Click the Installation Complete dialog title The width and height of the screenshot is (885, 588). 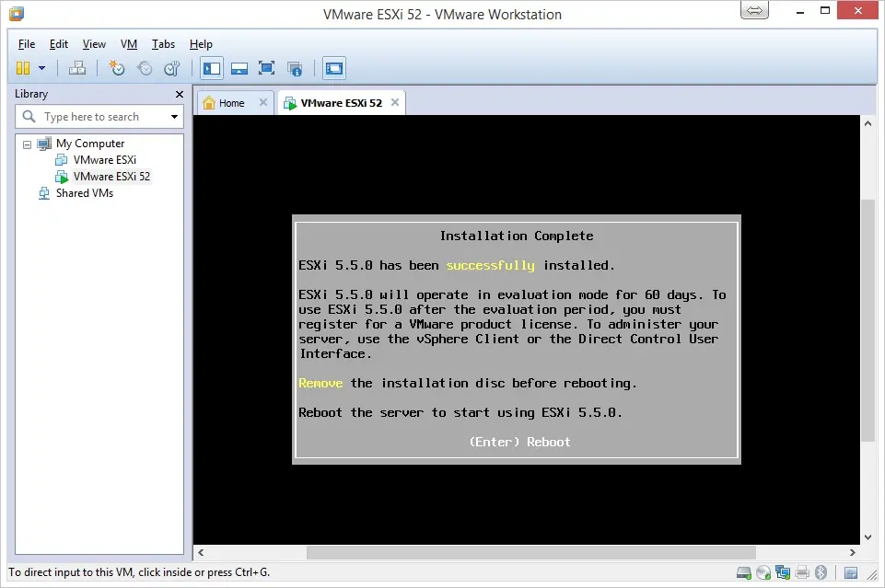point(517,236)
